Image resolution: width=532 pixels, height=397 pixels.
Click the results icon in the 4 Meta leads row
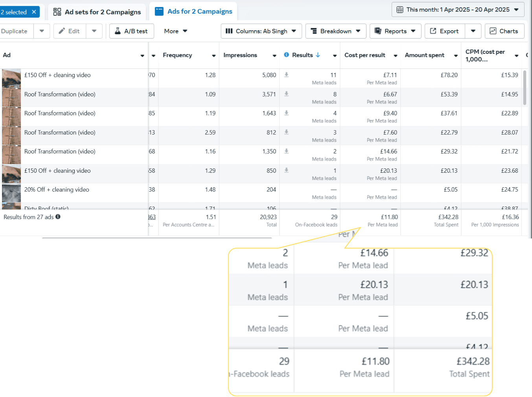286,113
